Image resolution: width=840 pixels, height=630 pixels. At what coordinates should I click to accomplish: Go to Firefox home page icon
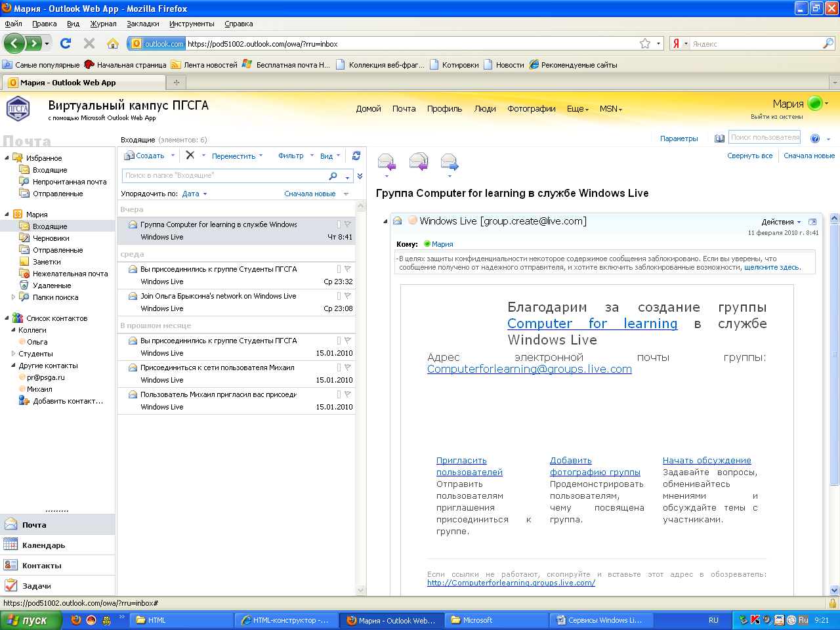coord(113,43)
